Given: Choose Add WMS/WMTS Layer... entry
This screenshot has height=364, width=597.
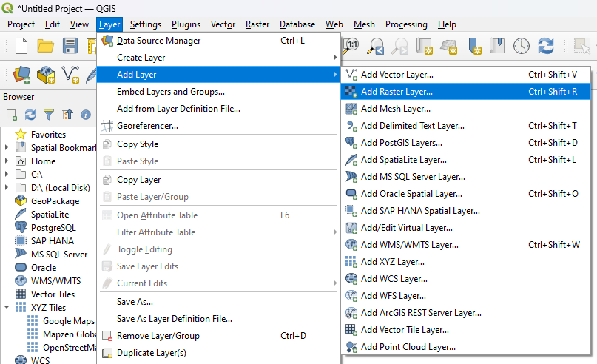Looking at the screenshot, I should (465, 245).
